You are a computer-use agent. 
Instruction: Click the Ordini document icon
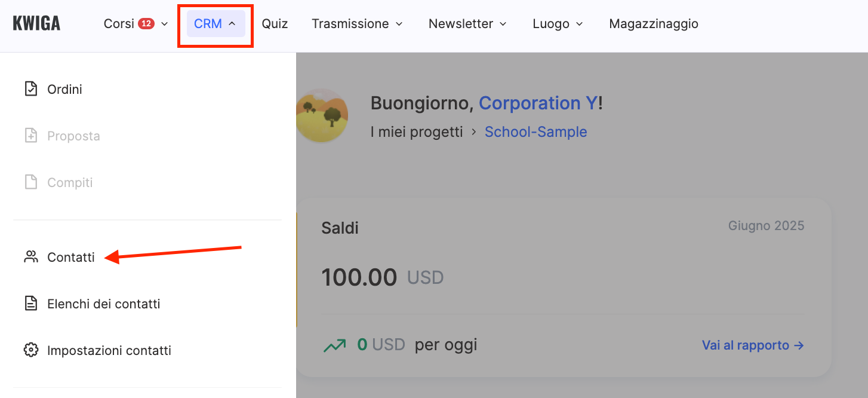pyautogui.click(x=30, y=89)
